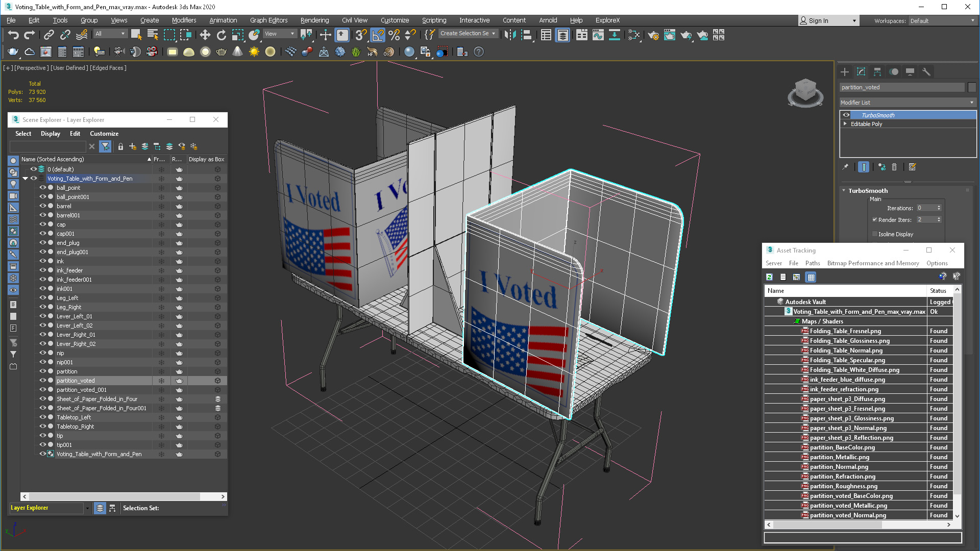This screenshot has width=980, height=551.
Task: Click the Iterations spinner arrows
Action: [939, 208]
